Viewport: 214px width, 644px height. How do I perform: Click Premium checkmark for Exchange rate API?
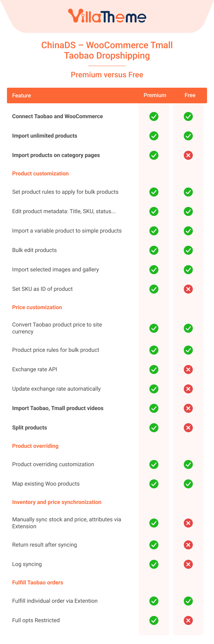(154, 369)
